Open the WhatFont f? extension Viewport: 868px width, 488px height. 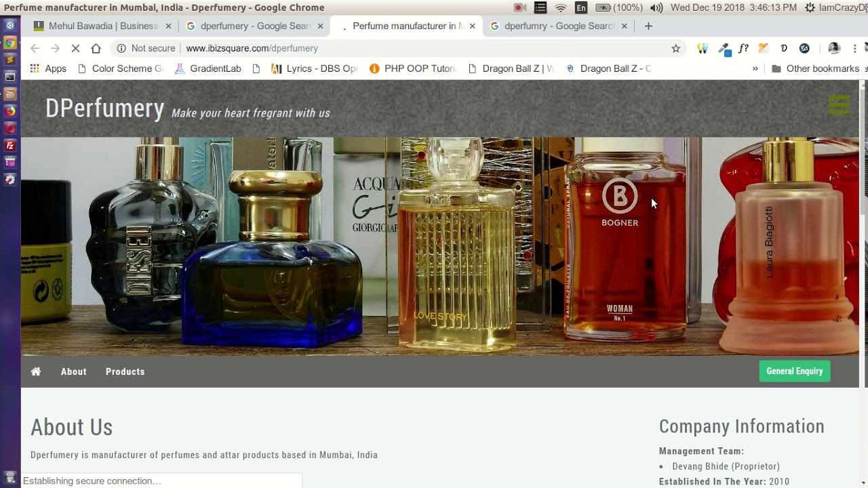click(x=744, y=48)
